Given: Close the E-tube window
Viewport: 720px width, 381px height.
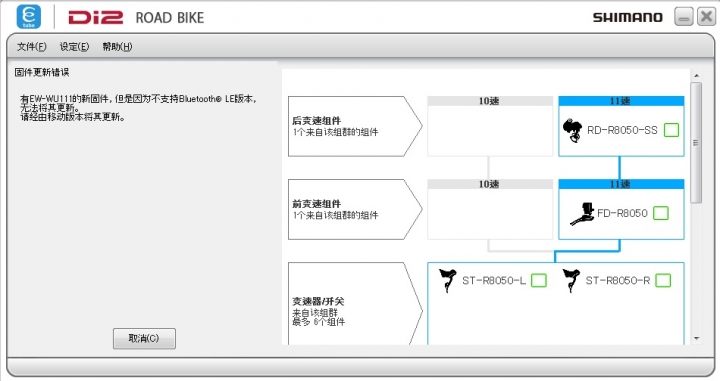Looking at the screenshot, I should (706, 17).
